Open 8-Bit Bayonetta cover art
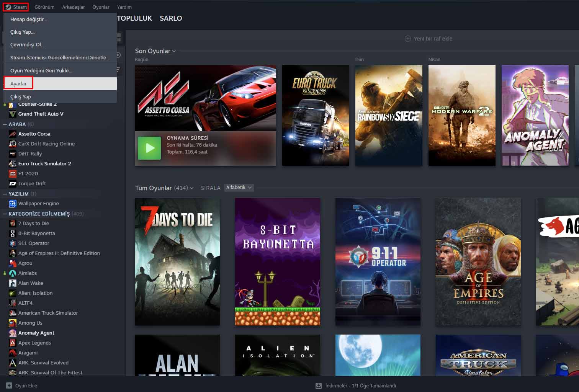The height and width of the screenshot is (392, 579). tap(278, 262)
